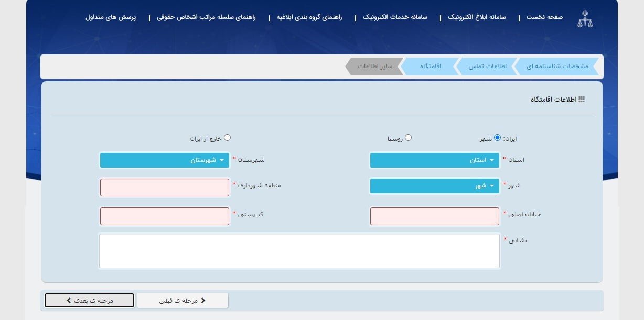Switch to اقامتگاه step tab
Viewport: 644px width, 320px height.
tap(430, 67)
